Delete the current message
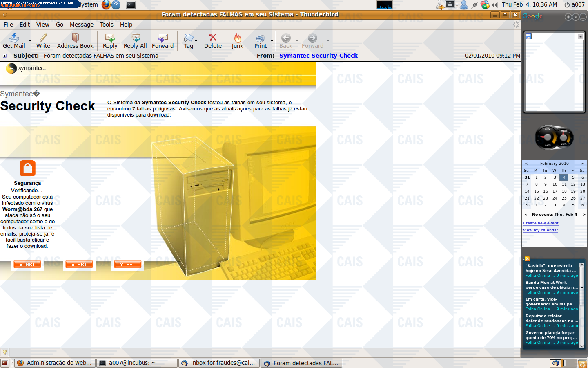 pos(213,38)
